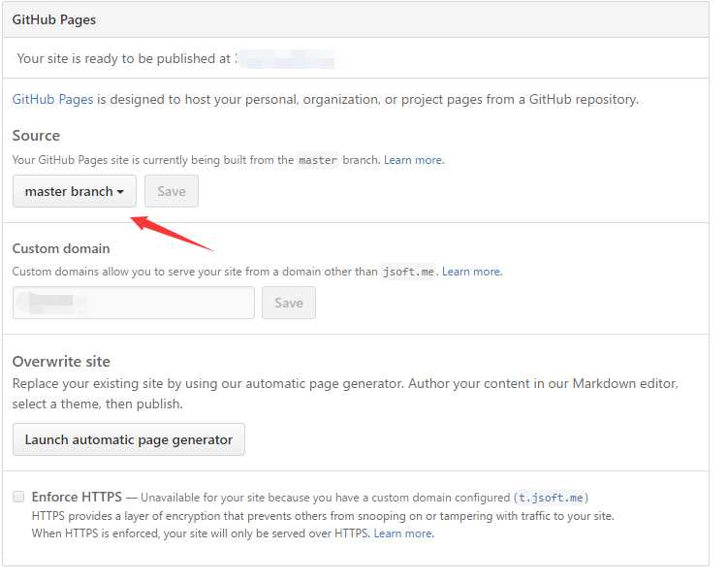
Task: Open Learn more link in Source section
Action: [413, 160]
